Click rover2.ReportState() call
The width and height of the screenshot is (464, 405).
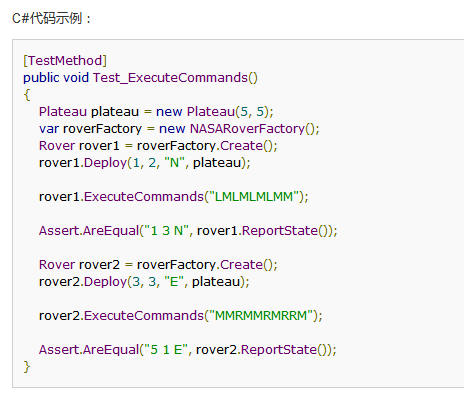tap(263, 350)
